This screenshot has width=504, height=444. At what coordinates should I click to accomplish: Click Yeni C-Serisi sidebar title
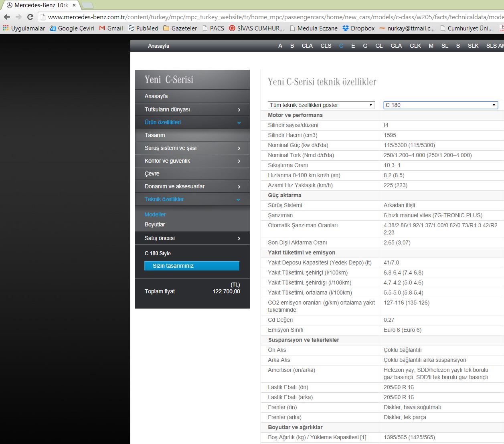[x=169, y=79]
